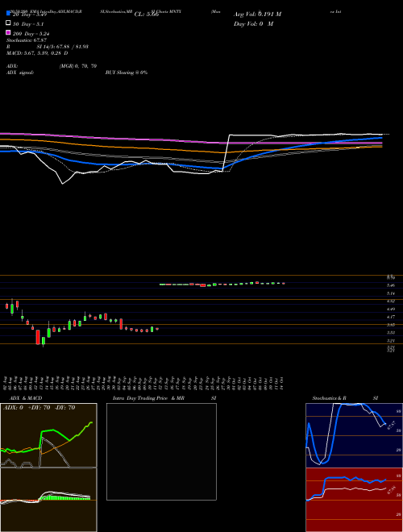Click the 'SI 14/5: 67.88 / 81.93' value
Image resolution: width=403 pixels, height=532 pixels.
(62, 47)
